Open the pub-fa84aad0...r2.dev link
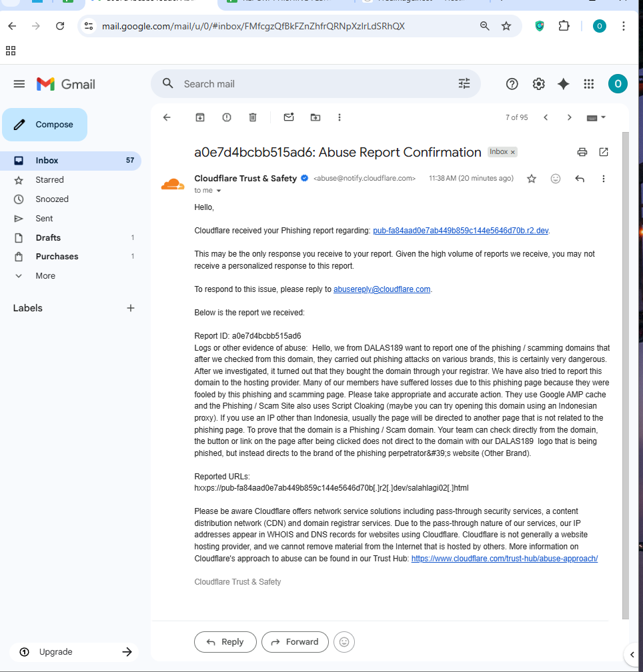This screenshot has height=672, width=643. [x=460, y=231]
